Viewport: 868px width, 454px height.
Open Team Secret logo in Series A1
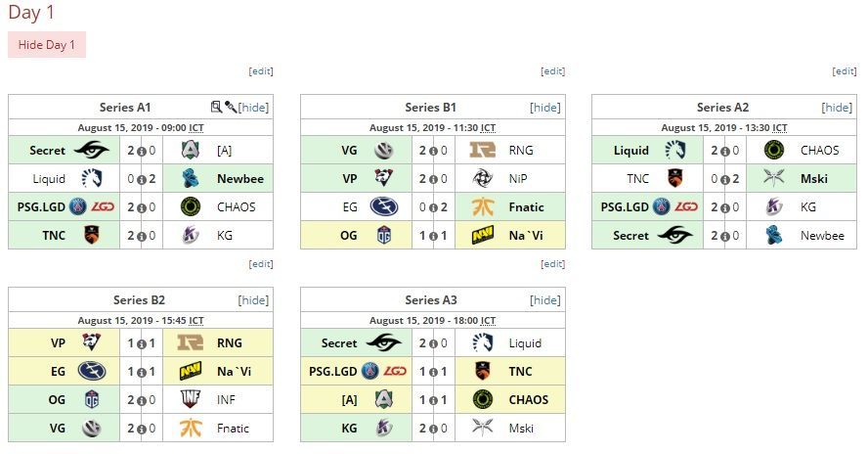pos(91,150)
